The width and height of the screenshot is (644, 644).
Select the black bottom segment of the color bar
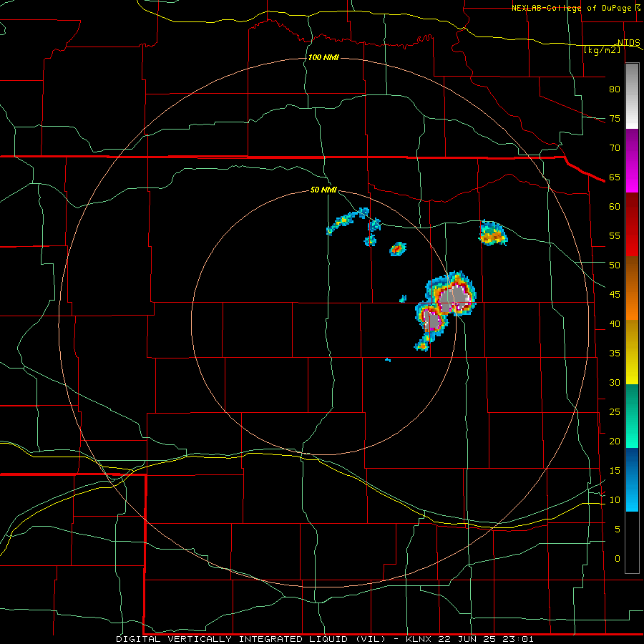pyautogui.click(x=632, y=542)
